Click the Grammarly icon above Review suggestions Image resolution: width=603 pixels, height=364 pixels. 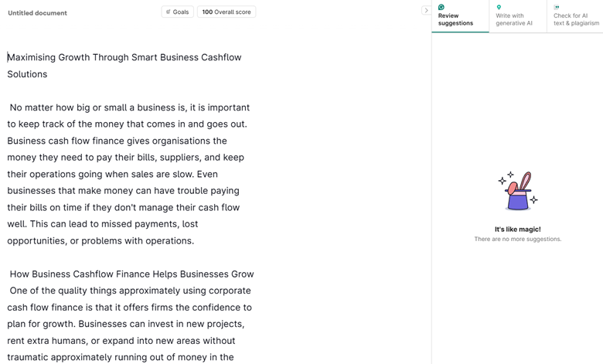[x=441, y=7]
